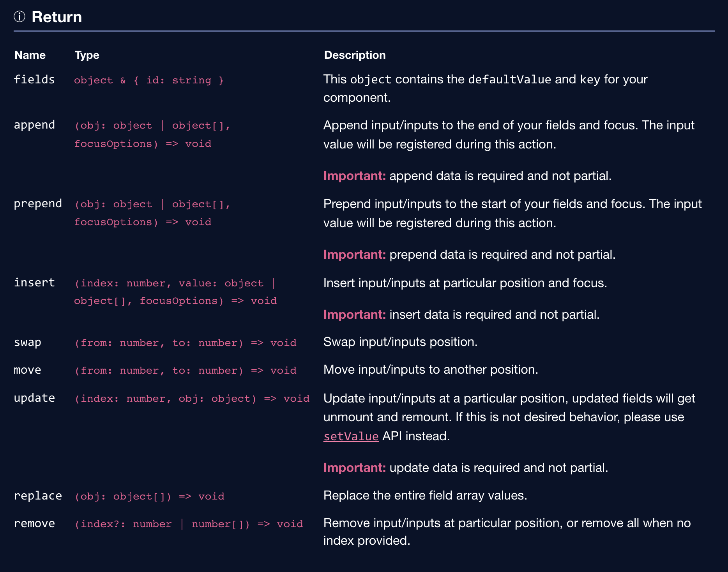Click the Type column header
The height and width of the screenshot is (572, 728).
[x=87, y=55]
